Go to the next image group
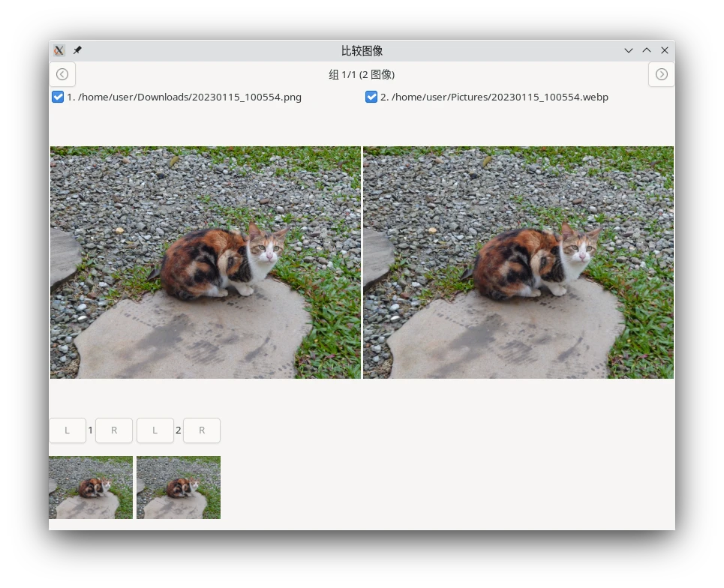Image resolution: width=724 pixels, height=588 pixels. pos(661,74)
